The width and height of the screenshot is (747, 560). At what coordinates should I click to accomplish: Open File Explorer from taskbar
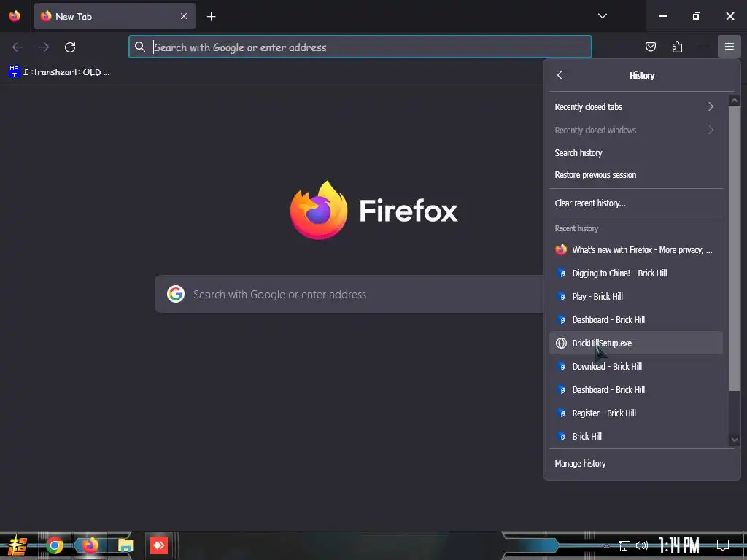(125, 545)
